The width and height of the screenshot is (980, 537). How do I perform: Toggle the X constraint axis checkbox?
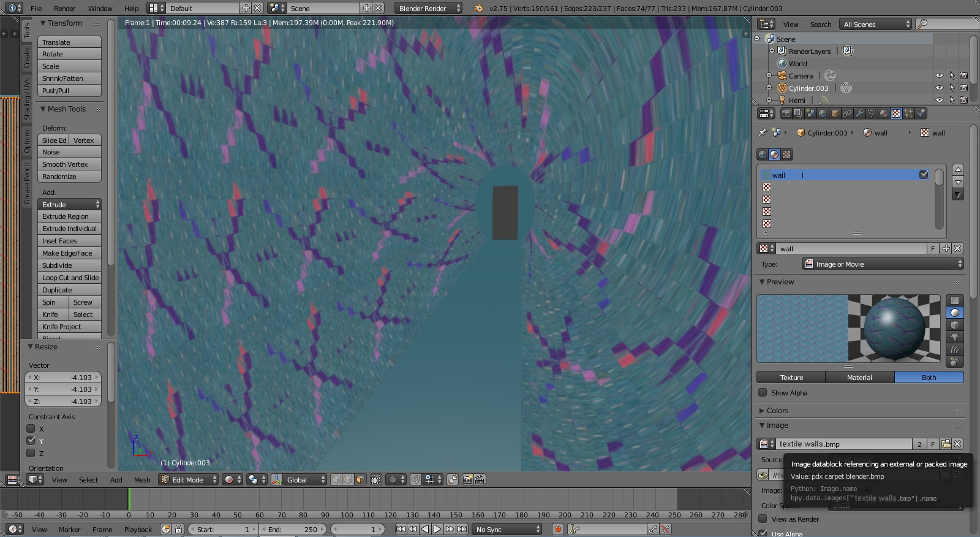(x=31, y=428)
